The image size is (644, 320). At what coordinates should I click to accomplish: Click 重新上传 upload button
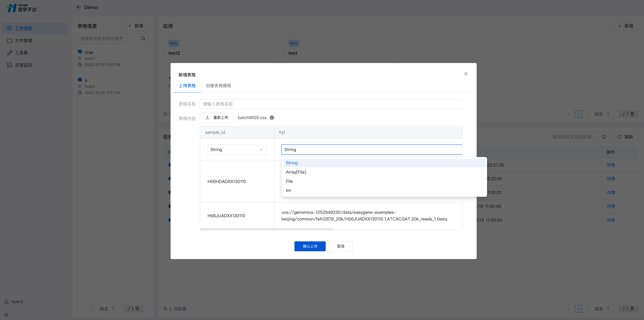pos(216,118)
